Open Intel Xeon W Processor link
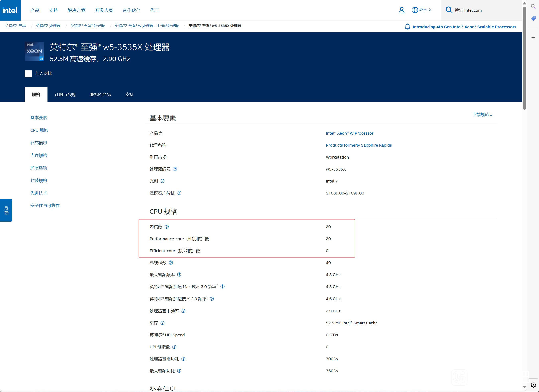Screen dimensions: 539x392 click(350, 133)
